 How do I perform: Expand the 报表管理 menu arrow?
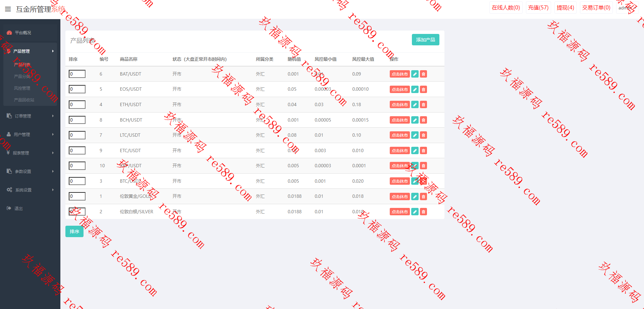(53, 153)
